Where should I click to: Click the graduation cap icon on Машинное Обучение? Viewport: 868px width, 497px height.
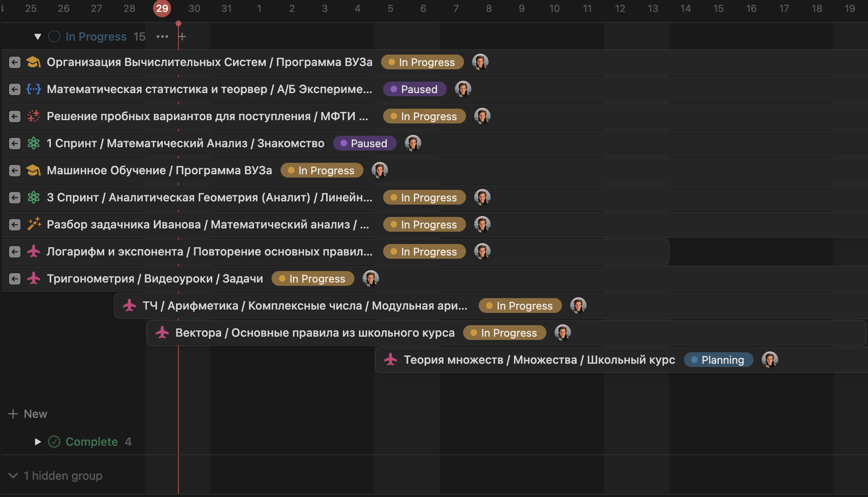(34, 170)
